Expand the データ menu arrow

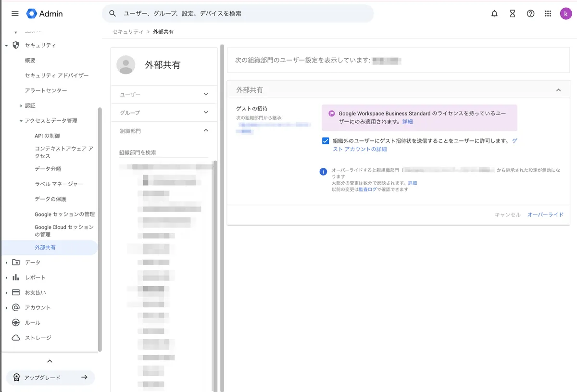[6, 263]
